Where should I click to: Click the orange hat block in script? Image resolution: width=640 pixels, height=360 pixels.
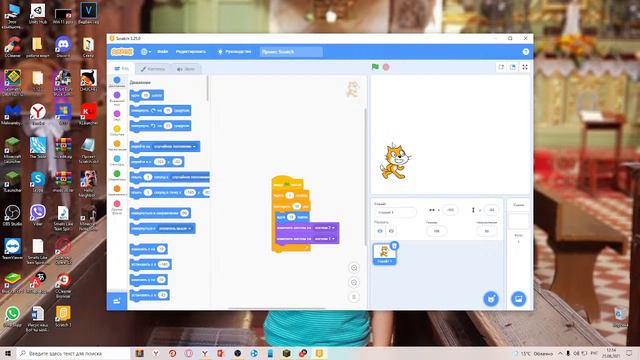[x=287, y=182]
